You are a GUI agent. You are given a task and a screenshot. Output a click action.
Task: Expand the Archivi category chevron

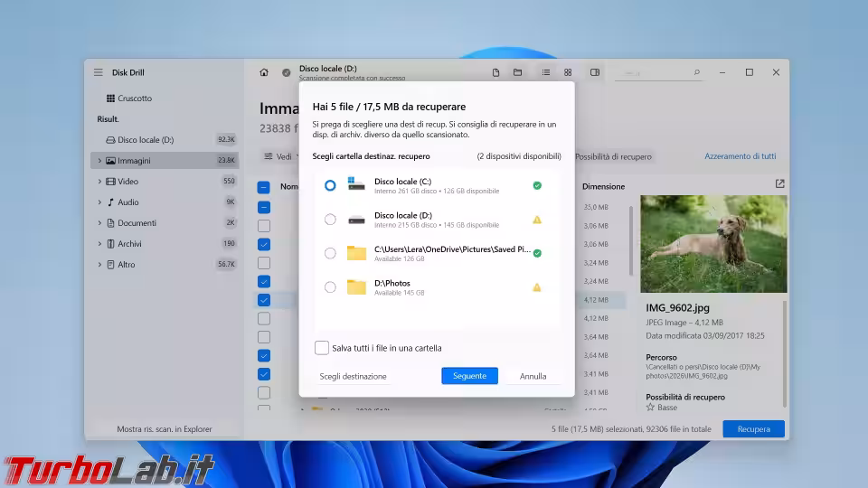click(x=99, y=244)
